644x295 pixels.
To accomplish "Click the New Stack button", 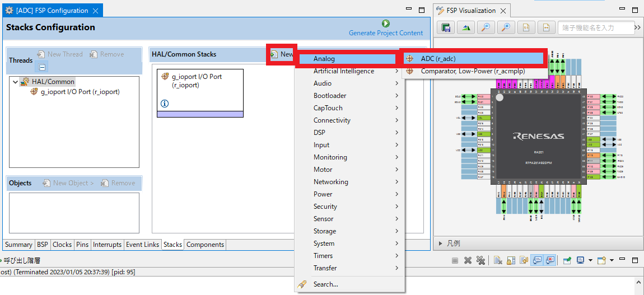I will tap(282, 54).
